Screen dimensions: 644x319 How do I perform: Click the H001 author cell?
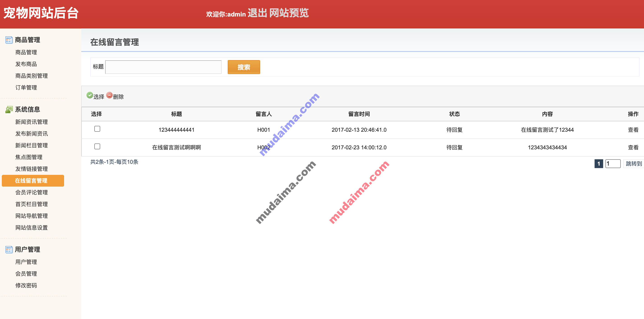264,130
